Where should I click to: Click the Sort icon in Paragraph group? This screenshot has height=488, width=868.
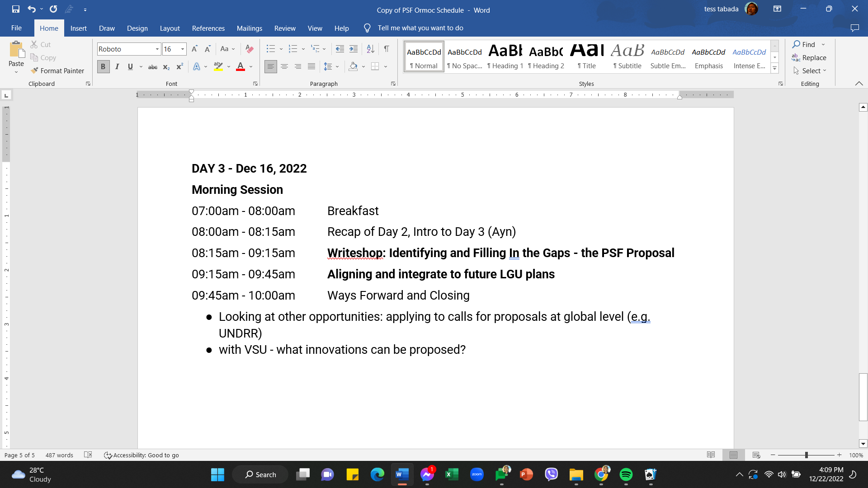click(370, 49)
